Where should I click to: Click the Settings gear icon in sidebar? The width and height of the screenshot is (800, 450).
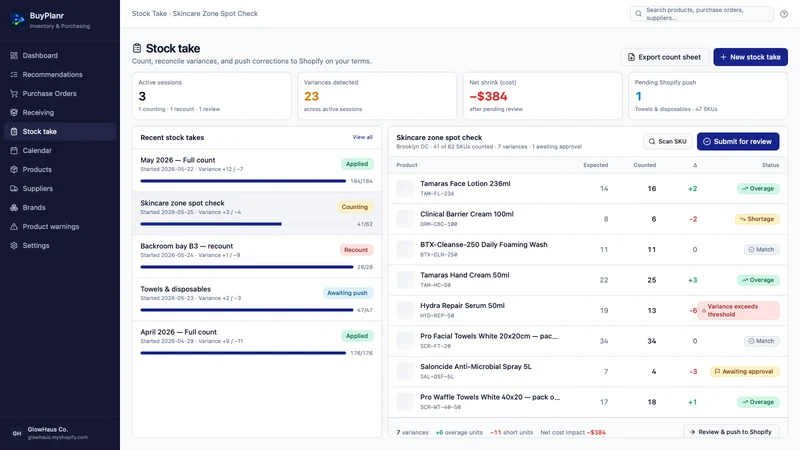pyautogui.click(x=14, y=245)
